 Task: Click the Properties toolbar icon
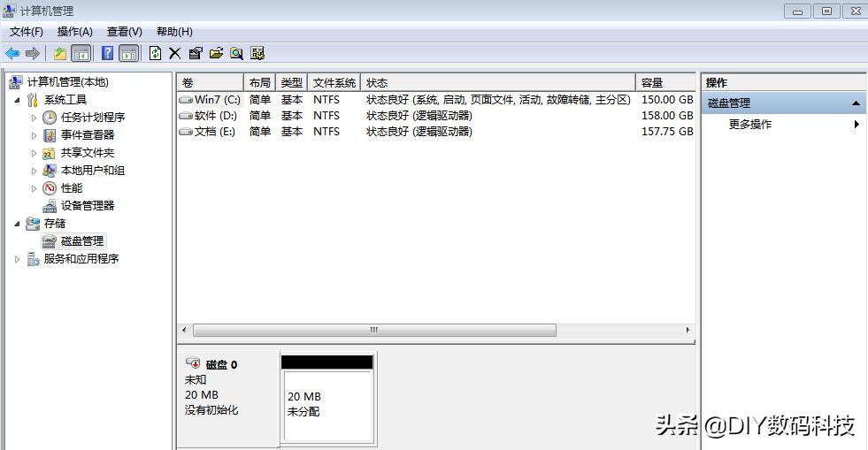pos(196,53)
